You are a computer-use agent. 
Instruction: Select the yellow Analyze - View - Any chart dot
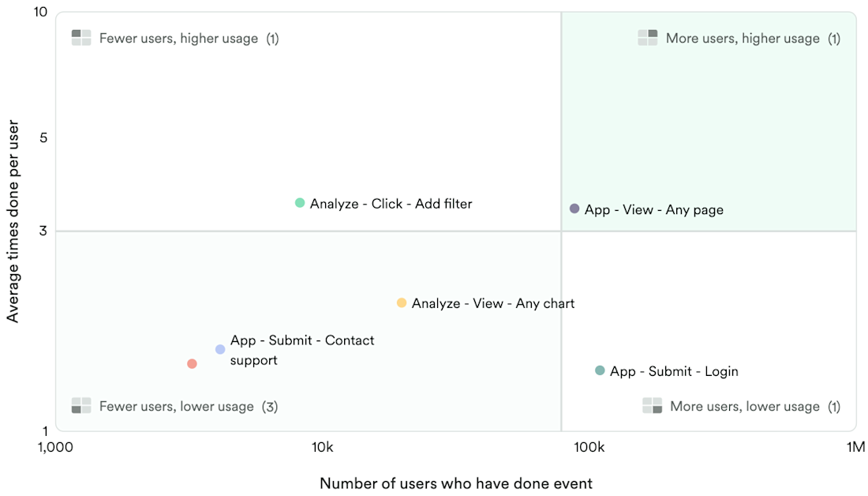402,302
